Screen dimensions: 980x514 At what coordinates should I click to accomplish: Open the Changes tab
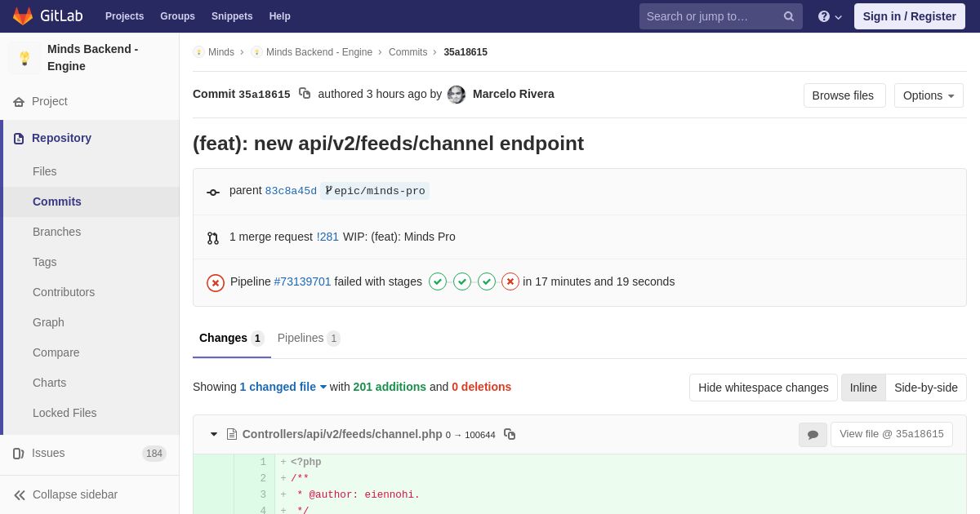pos(232,338)
